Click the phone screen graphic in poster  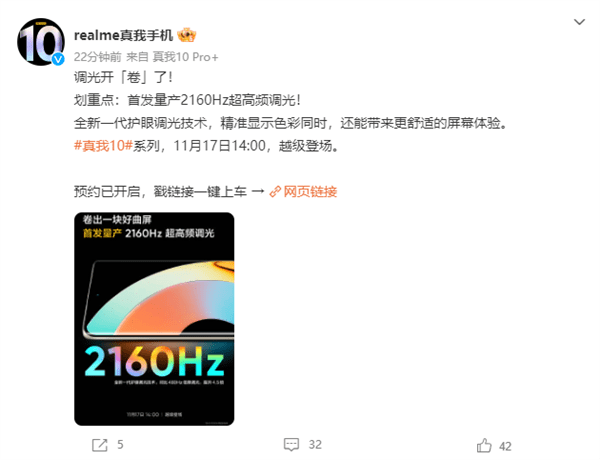pyautogui.click(x=159, y=299)
